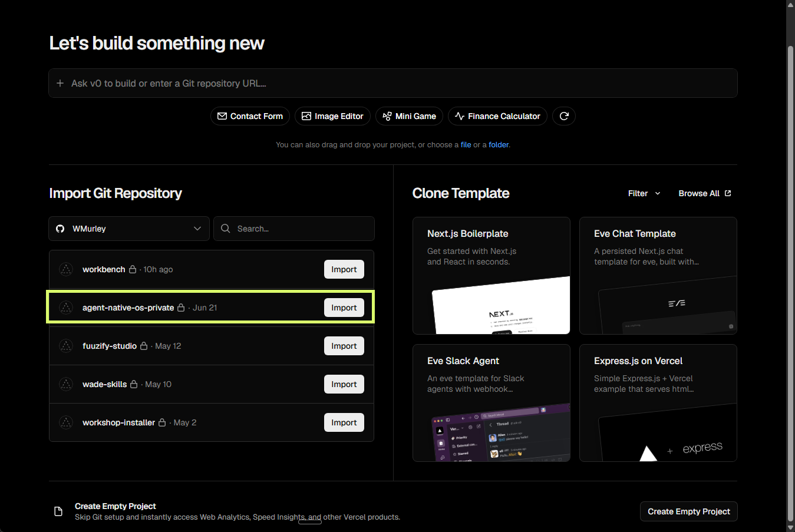The height and width of the screenshot is (532, 795).
Task: Open the folder upload link
Action: pyautogui.click(x=499, y=145)
